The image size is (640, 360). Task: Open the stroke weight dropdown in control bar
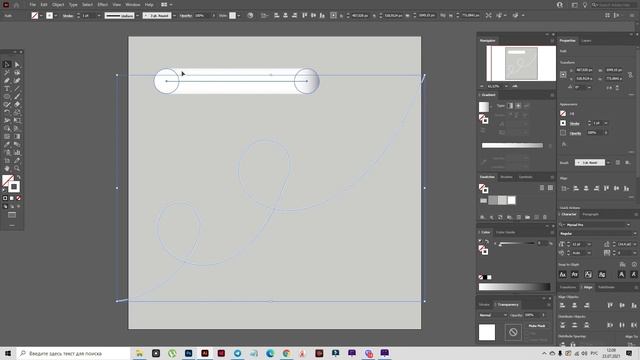point(99,16)
